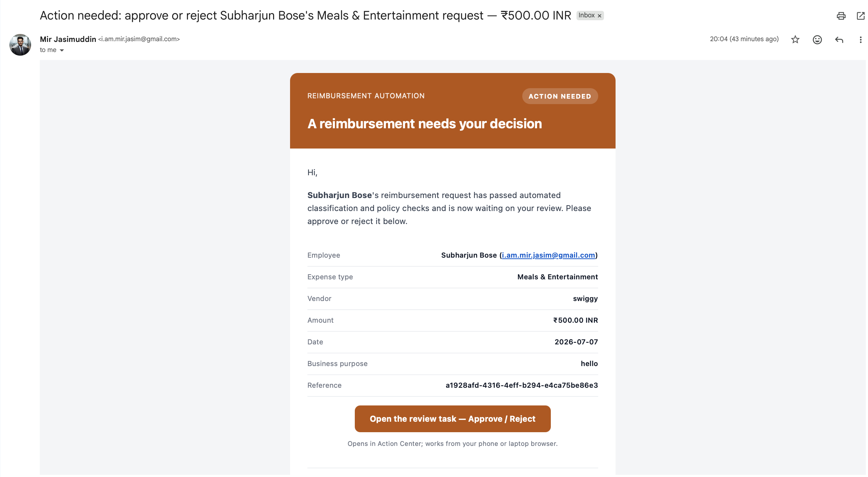Click the timestamp 20:04 (43 minutes ago)

pyautogui.click(x=744, y=39)
